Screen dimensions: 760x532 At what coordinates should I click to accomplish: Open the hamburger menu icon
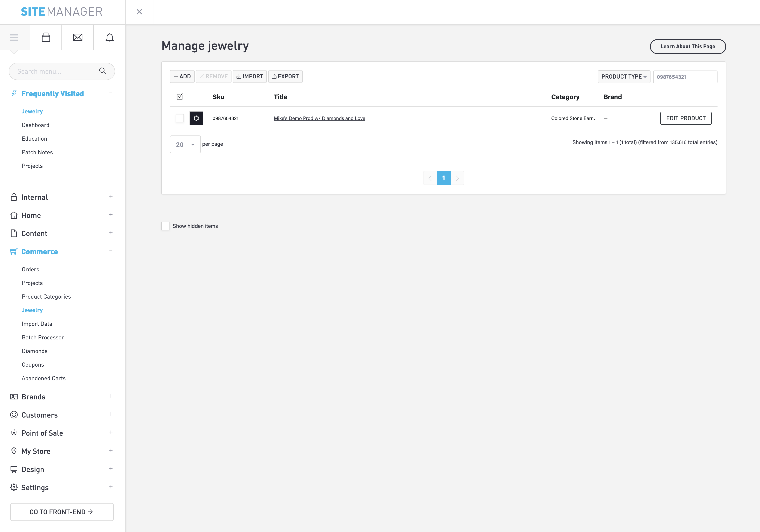[14, 37]
